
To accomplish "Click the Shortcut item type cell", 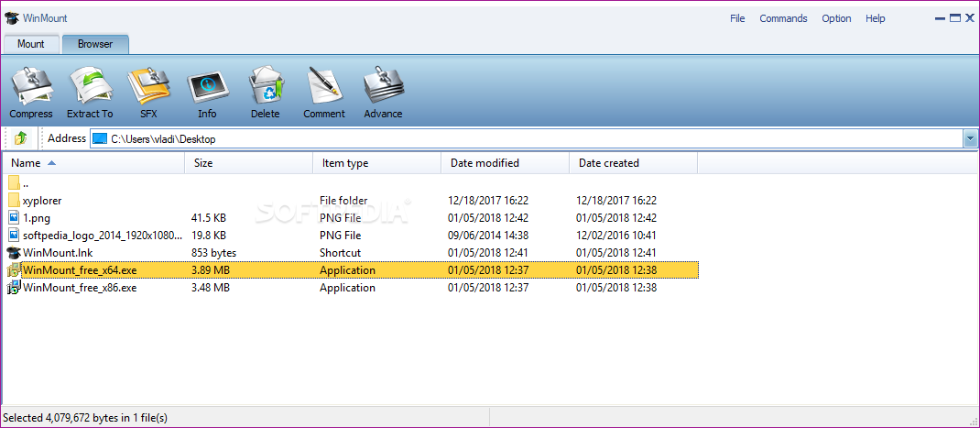I will tap(341, 253).
